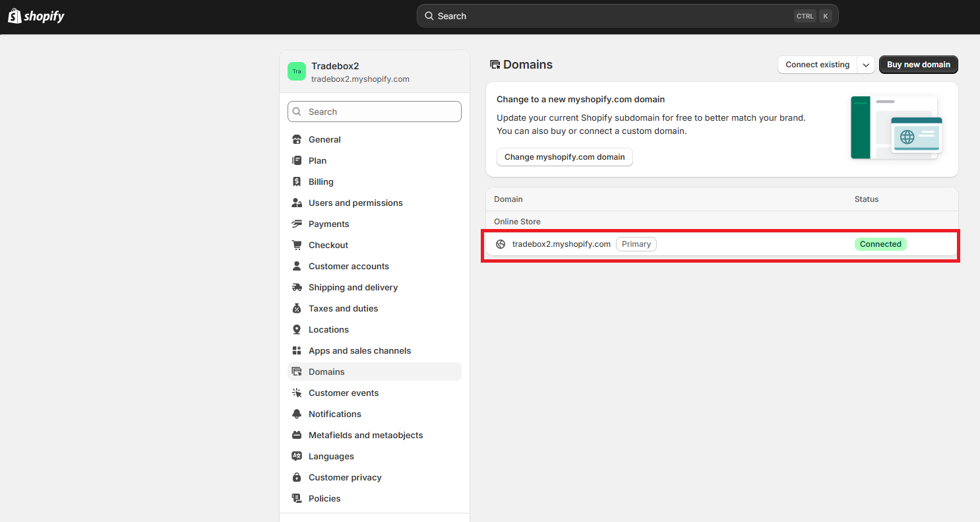Click Change myshopify.com domain button
Viewport: 980px width, 522px height.
click(x=565, y=157)
